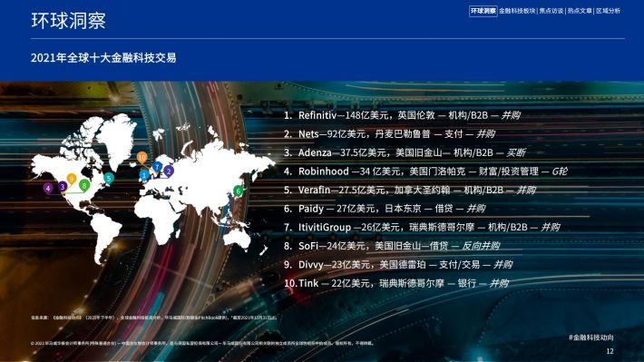Image resolution: width=644 pixels, height=362 pixels.
Task: Open the 环球洞察 navigation tab
Action: [x=483, y=11]
